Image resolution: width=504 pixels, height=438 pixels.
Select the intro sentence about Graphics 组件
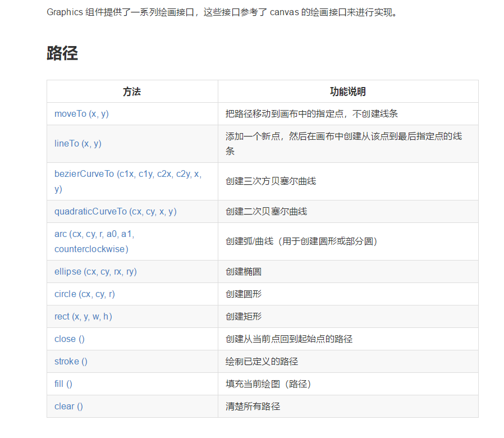222,12
